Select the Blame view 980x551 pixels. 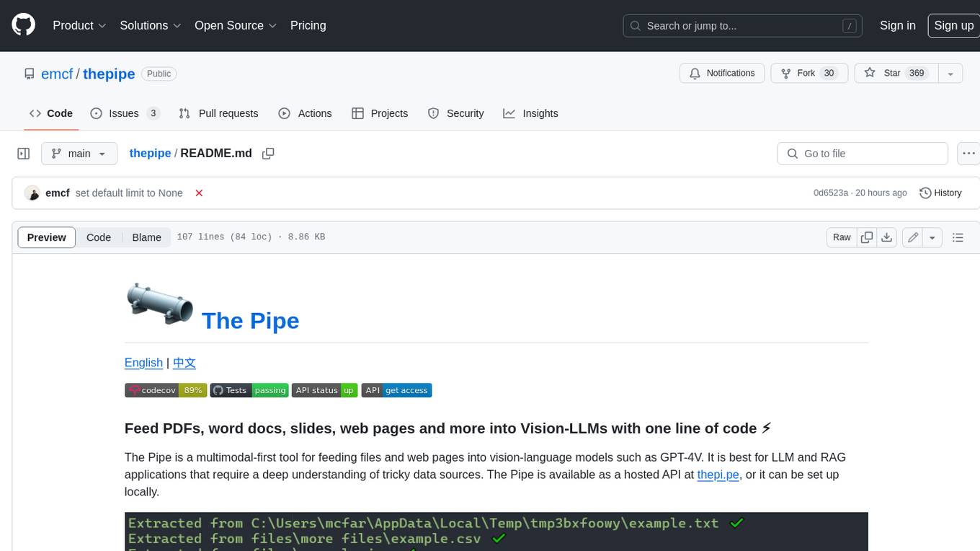146,237
